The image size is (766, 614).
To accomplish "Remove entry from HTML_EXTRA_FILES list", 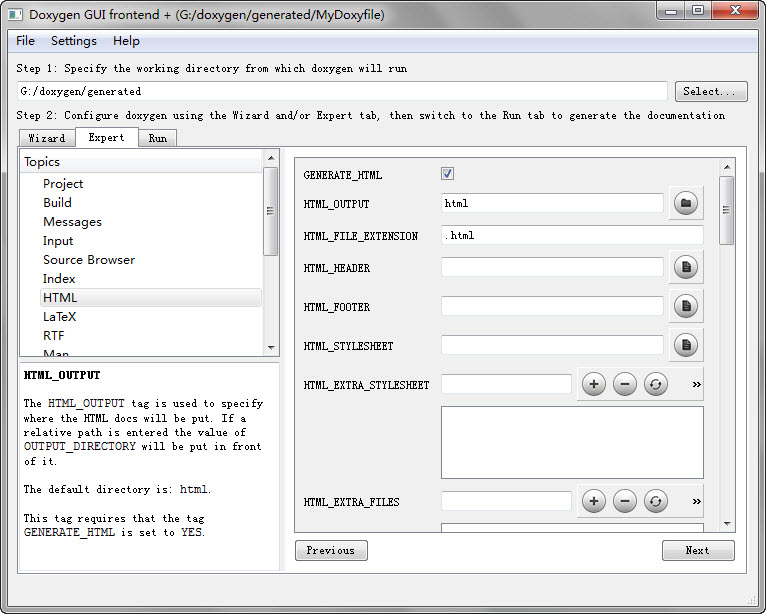I will coord(625,501).
